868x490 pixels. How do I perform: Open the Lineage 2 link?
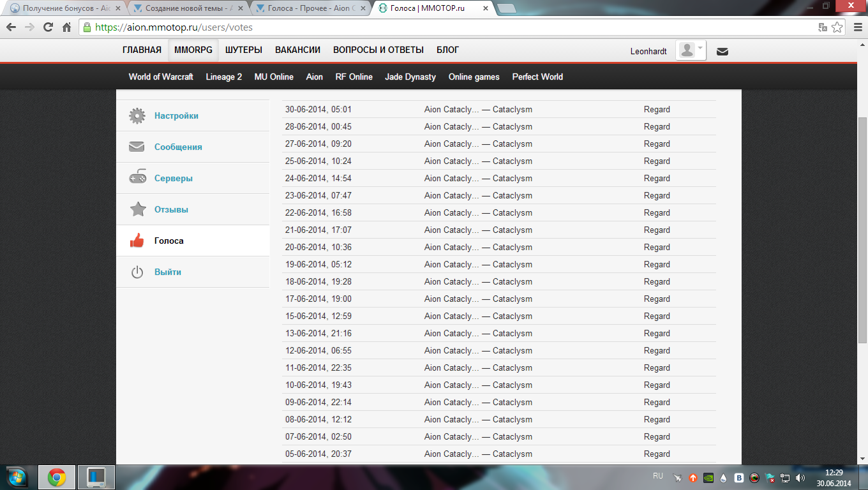224,77
